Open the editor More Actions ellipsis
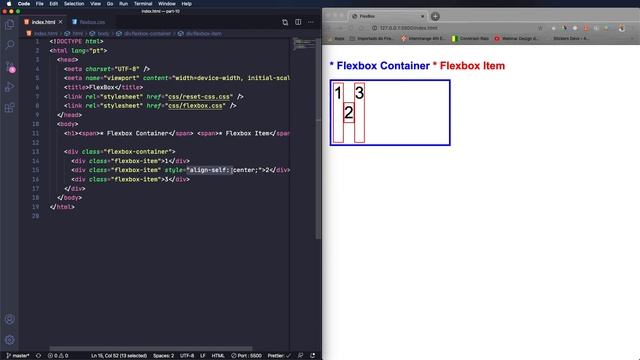Viewport: 640px width, 360px height. tap(311, 22)
